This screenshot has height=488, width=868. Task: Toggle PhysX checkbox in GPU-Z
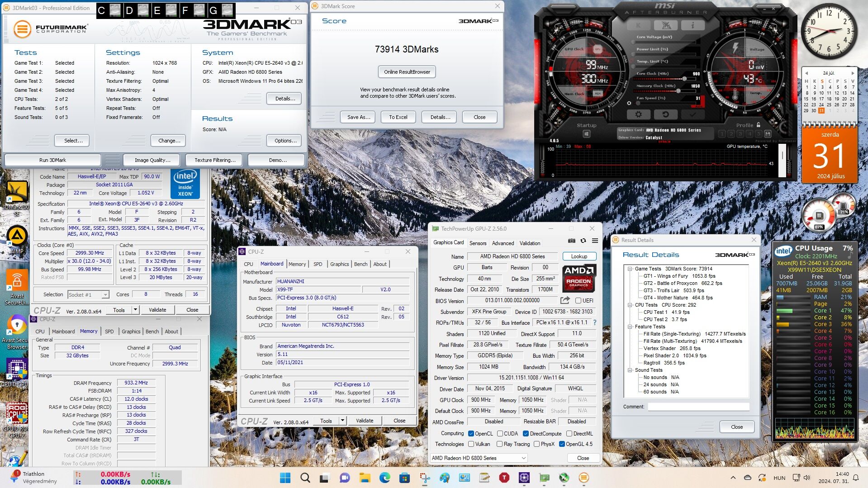tap(537, 444)
